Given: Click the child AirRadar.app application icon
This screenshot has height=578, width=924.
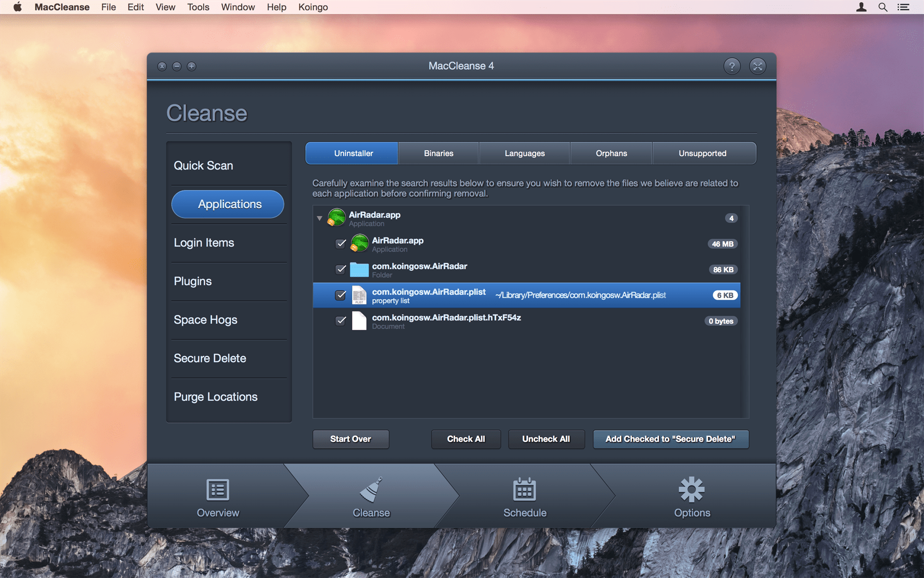Looking at the screenshot, I should pyautogui.click(x=359, y=243).
